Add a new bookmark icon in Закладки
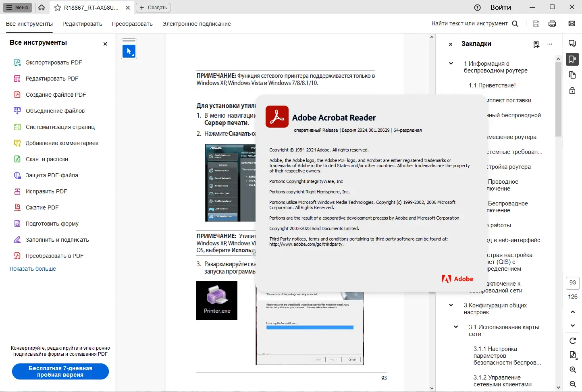The width and height of the screenshot is (582, 392). coord(536,44)
